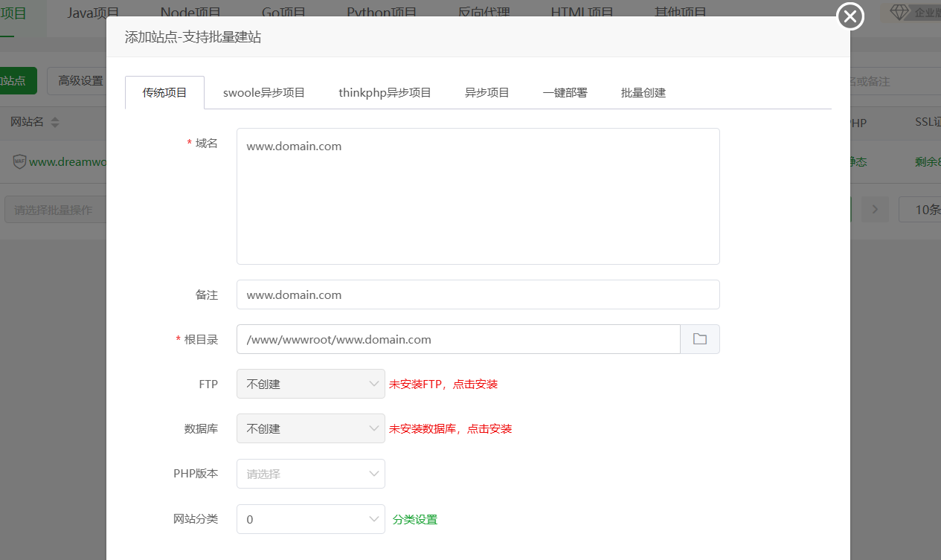Click the 未安装数据库，点击安装 link
The width and height of the screenshot is (941, 560).
(x=450, y=429)
